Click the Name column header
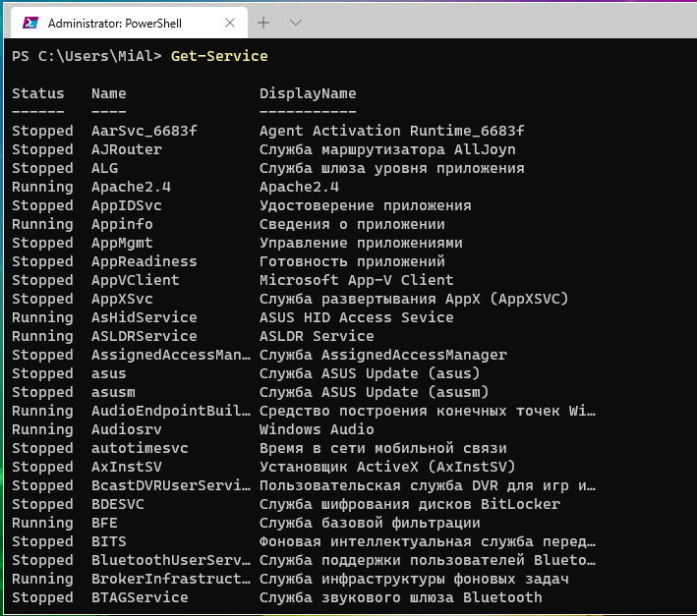The width and height of the screenshot is (697, 616). pyautogui.click(x=109, y=93)
